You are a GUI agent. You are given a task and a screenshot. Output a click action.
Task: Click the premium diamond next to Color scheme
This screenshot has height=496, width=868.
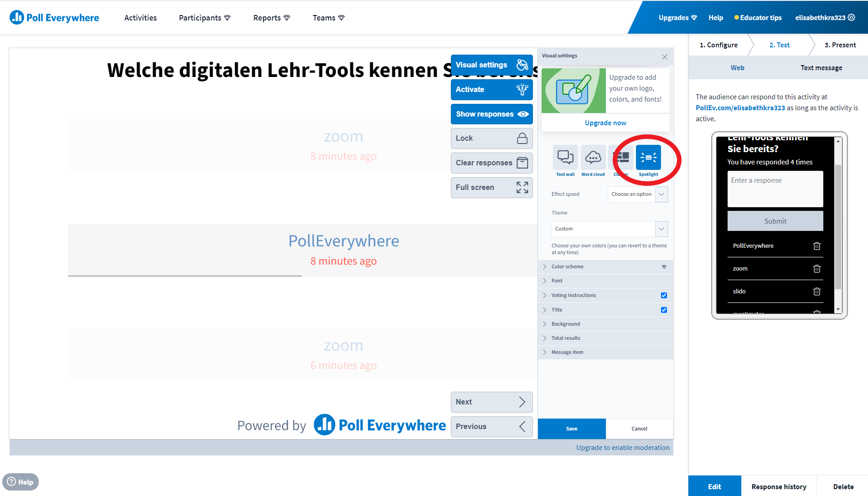pyautogui.click(x=664, y=267)
